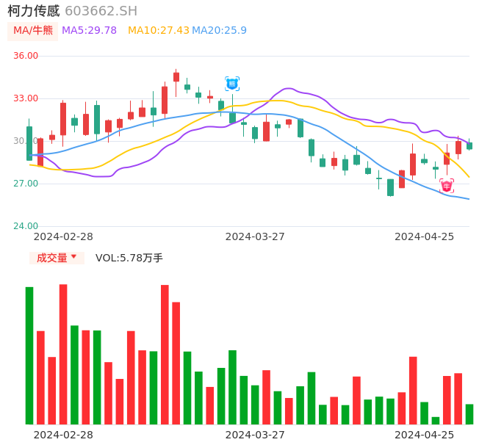Click the first green volume bar
This screenshot has height=445, width=504.
point(29,355)
